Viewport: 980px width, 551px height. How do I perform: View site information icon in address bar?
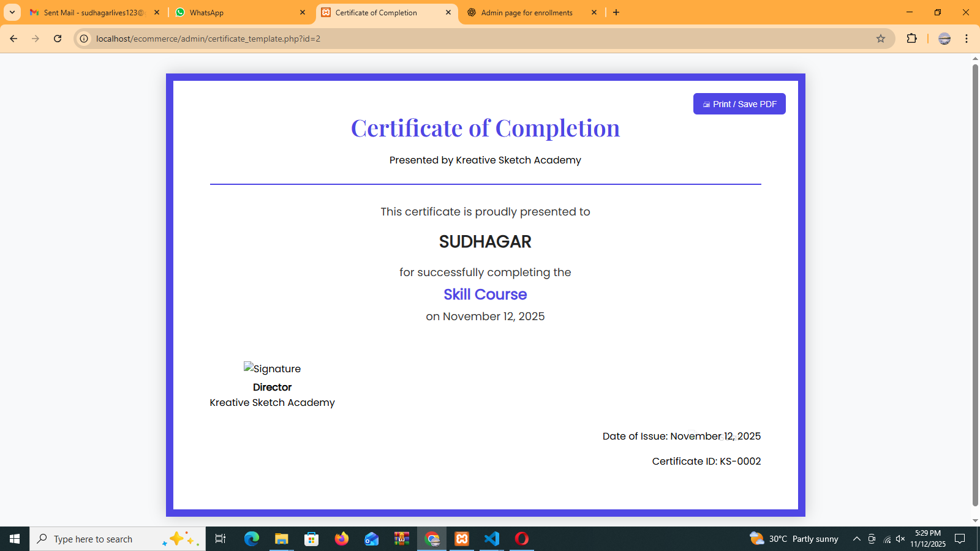click(x=85, y=39)
